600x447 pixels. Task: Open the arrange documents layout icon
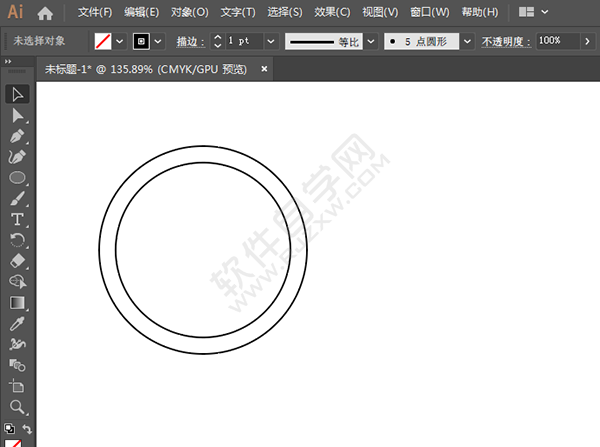pyautogui.click(x=526, y=12)
